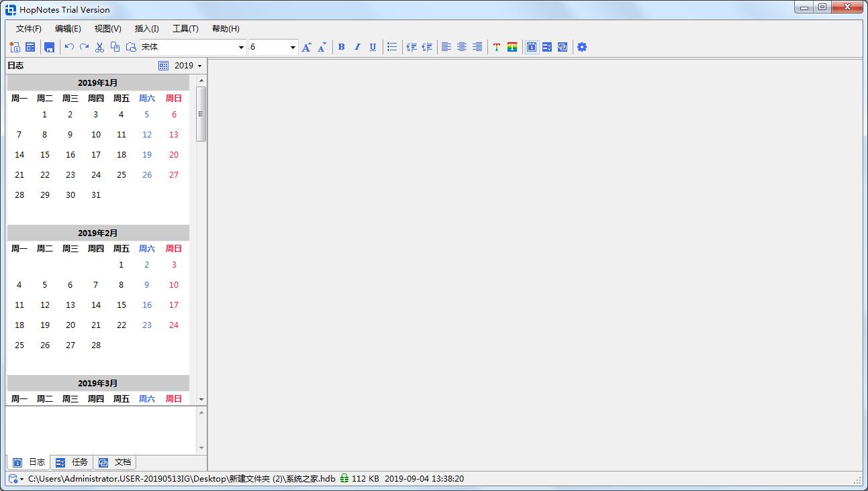
Task: Toggle italic formatting
Action: (x=357, y=47)
